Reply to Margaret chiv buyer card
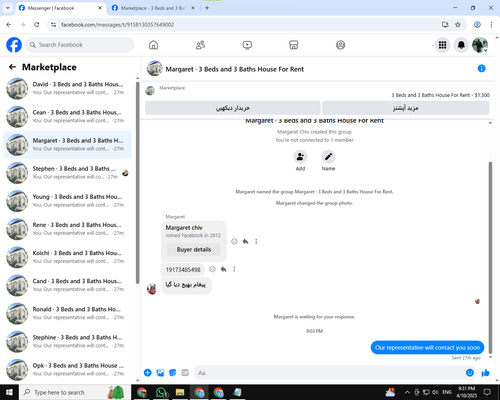 point(245,241)
